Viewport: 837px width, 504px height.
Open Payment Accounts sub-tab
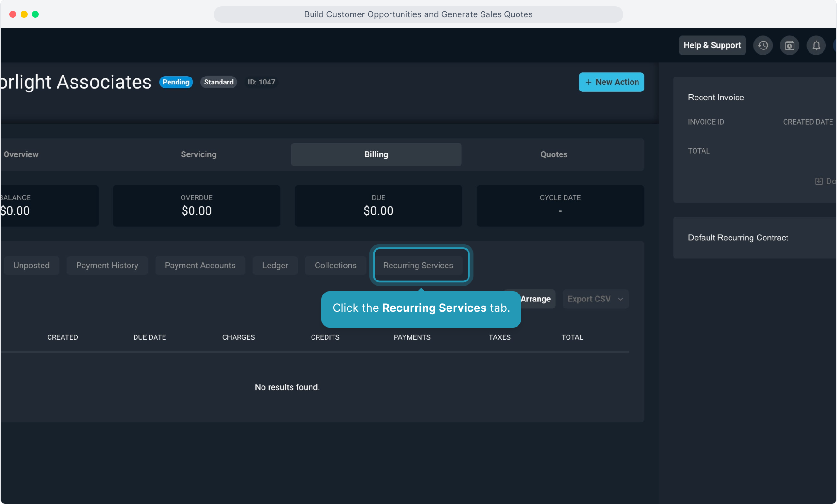click(x=200, y=266)
